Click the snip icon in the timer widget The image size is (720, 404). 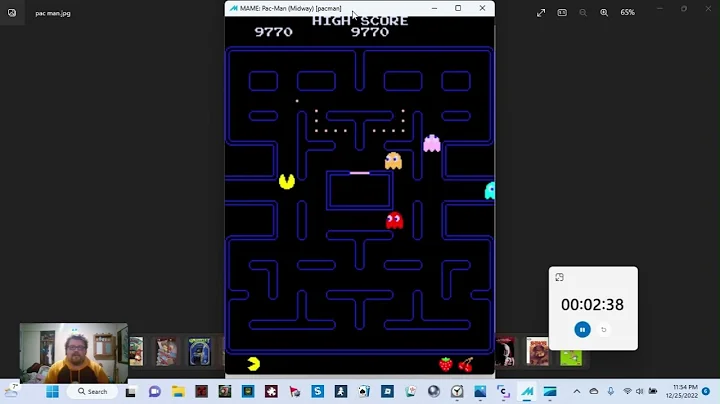tap(559, 277)
